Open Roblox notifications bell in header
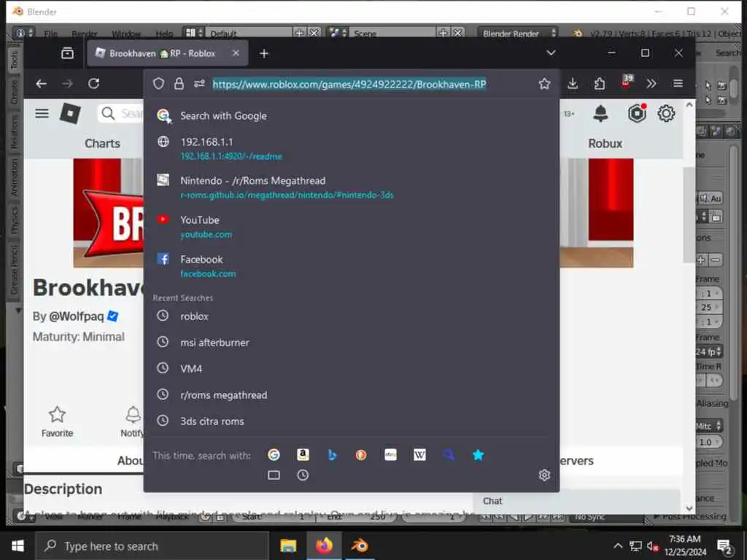The image size is (747, 560). pos(600,113)
